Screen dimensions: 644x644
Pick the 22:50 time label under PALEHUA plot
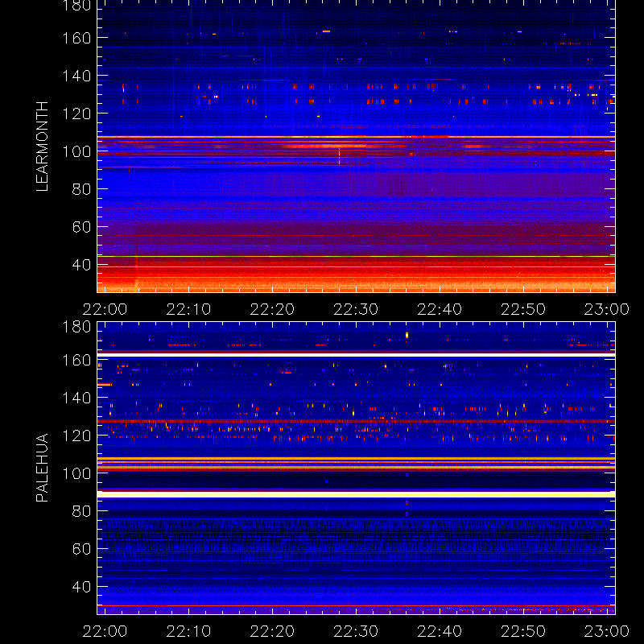523,631
